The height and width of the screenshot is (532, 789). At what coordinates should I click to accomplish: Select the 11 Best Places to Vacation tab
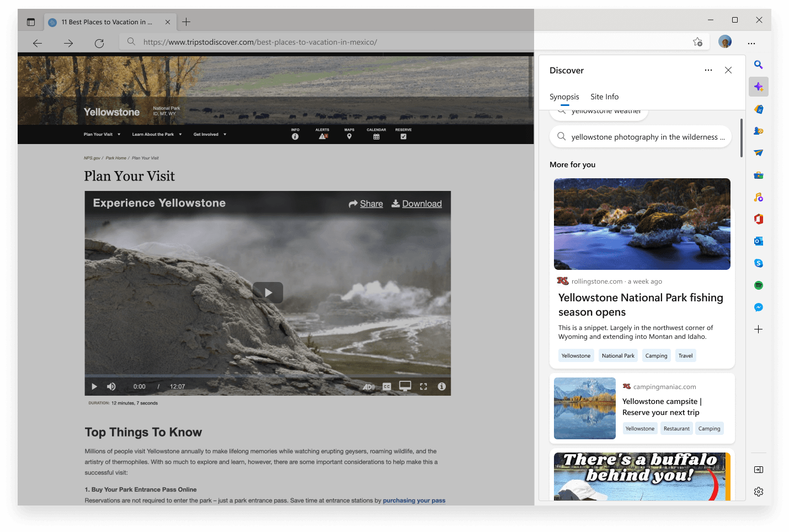click(x=110, y=22)
